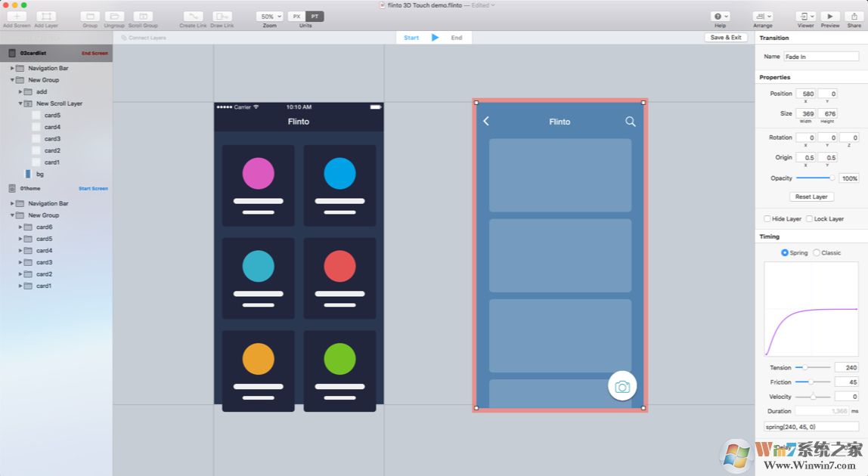Click the camera button on blue screen
Image resolution: width=868 pixels, height=476 pixels.
(x=622, y=386)
